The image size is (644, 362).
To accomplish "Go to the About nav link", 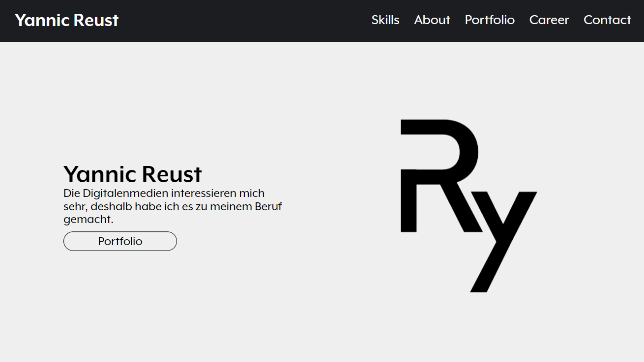I will [x=432, y=20].
